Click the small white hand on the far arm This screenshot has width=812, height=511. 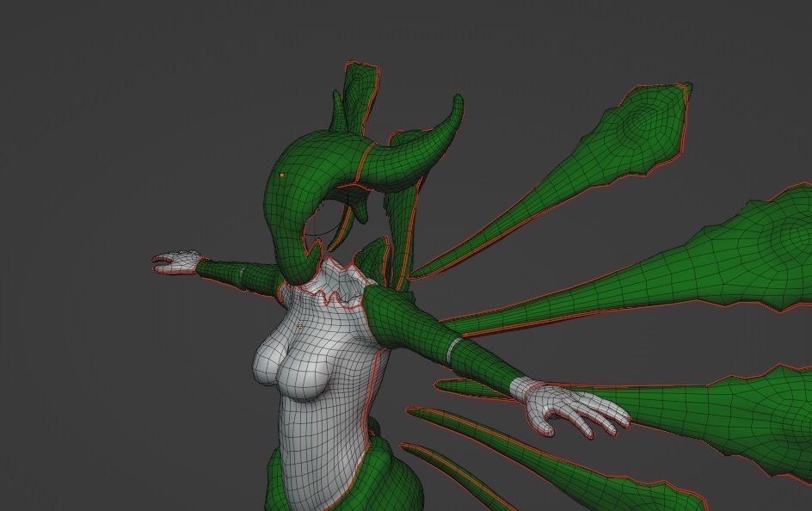click(x=176, y=262)
